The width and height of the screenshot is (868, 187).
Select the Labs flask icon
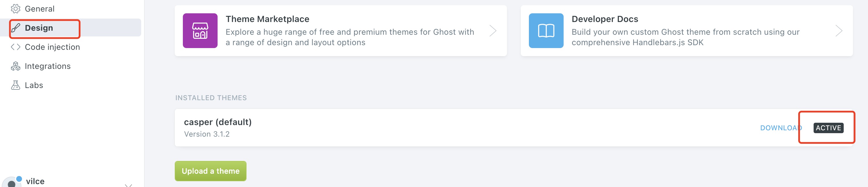click(x=15, y=85)
